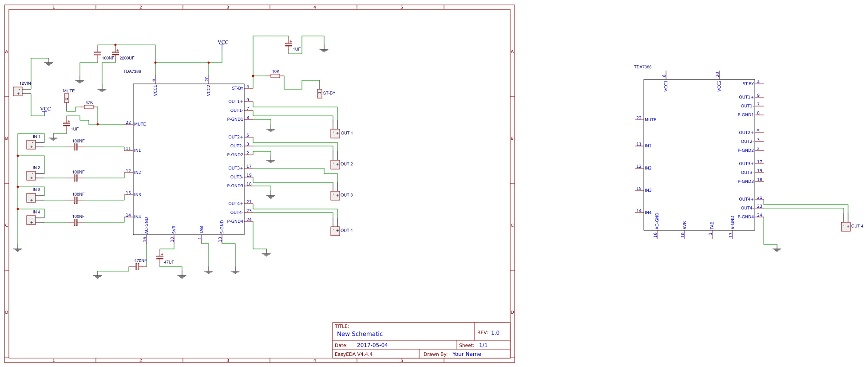The width and height of the screenshot is (868, 367).
Task: Select the 100NF capacitor on IN3 line
Action: 75,200
